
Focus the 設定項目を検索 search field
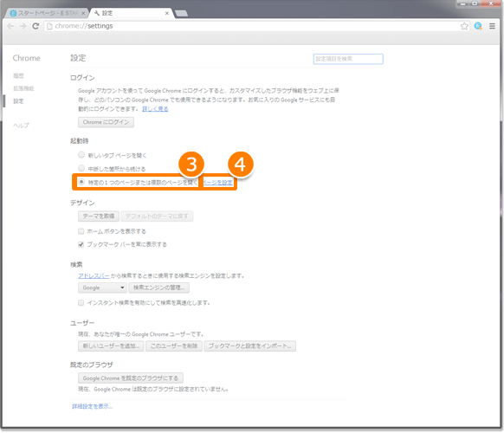coord(348,59)
